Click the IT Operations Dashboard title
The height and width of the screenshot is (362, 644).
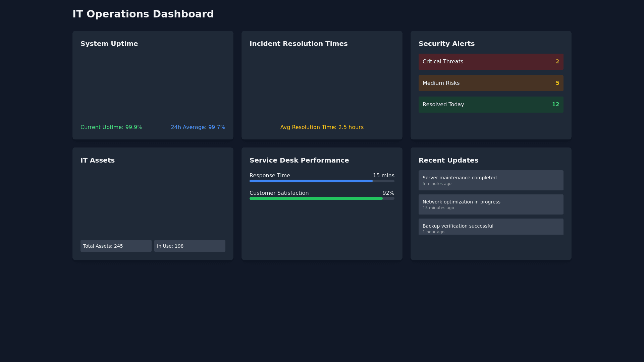[x=143, y=14]
